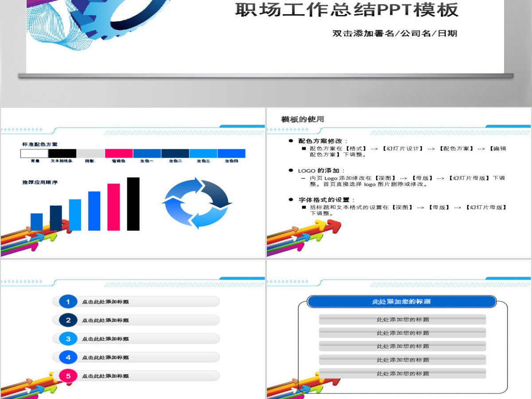This screenshot has height=399, width=532.
Task: Click the 配色方案修改 bullet heading
Action: coord(323,141)
